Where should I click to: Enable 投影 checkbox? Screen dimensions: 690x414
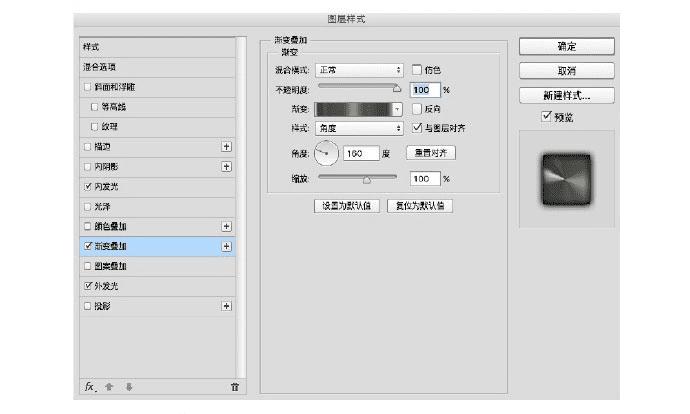click(x=87, y=306)
